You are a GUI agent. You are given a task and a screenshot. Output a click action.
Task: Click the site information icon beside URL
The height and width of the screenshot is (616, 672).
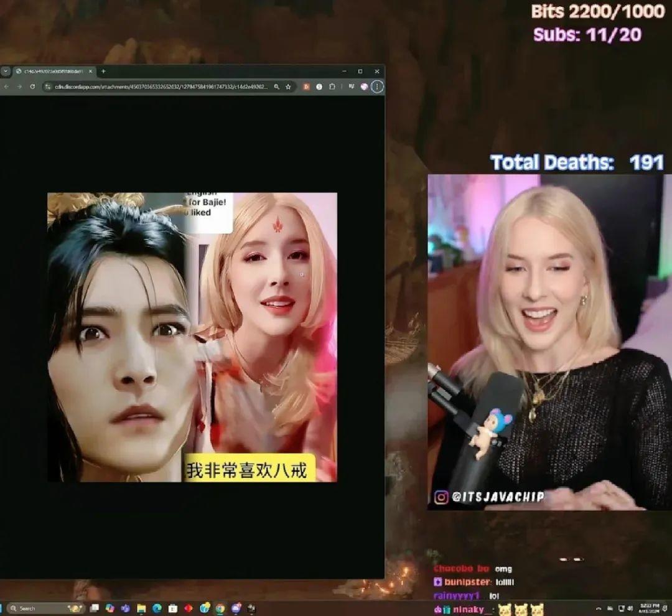point(48,86)
